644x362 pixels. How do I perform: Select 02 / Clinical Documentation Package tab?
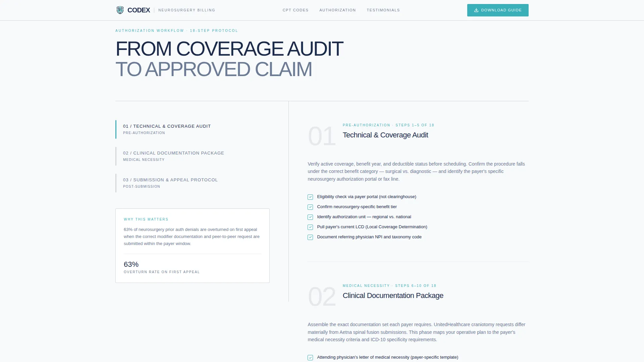(x=193, y=156)
